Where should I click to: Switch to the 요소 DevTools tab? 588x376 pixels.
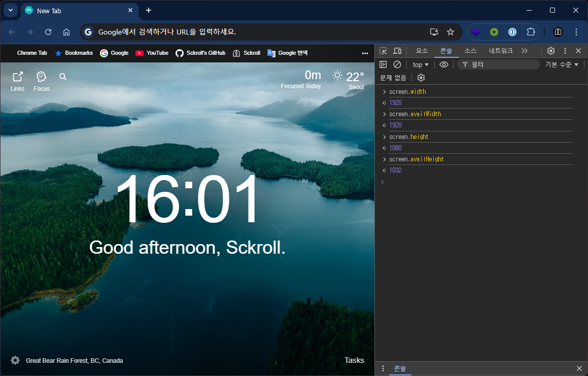423,51
